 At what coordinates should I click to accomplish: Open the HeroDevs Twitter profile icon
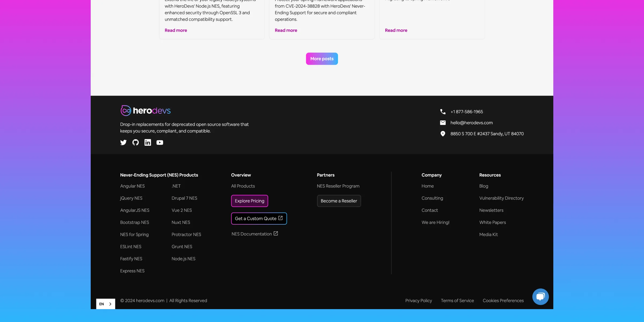pos(123,142)
